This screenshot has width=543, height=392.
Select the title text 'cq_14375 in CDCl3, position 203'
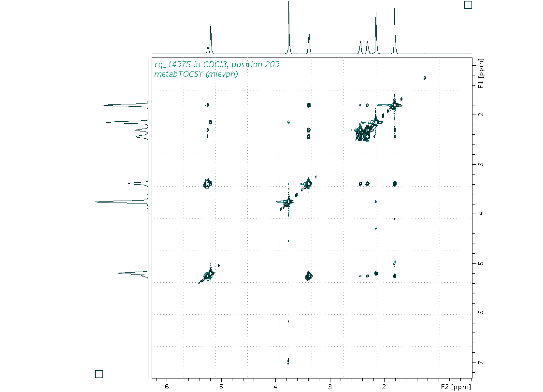click(x=217, y=64)
